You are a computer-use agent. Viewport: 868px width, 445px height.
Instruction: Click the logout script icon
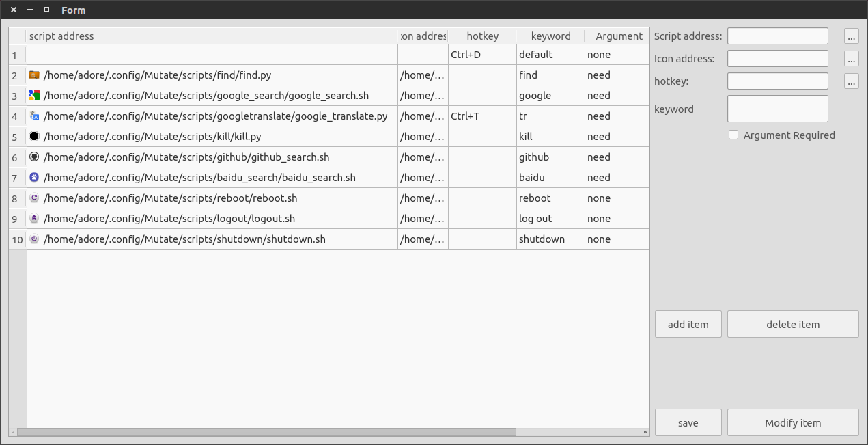(34, 219)
